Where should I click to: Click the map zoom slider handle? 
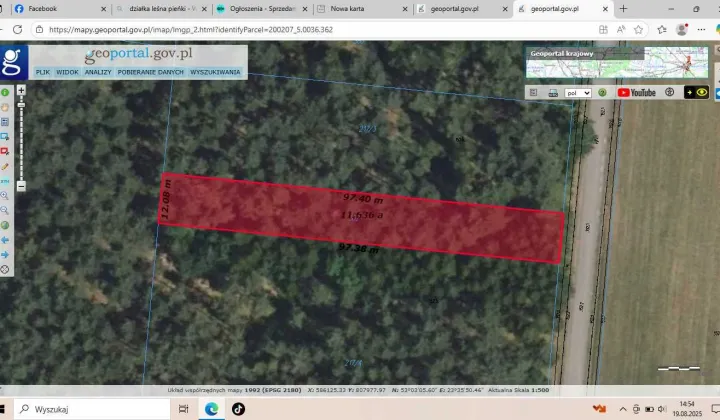21,105
